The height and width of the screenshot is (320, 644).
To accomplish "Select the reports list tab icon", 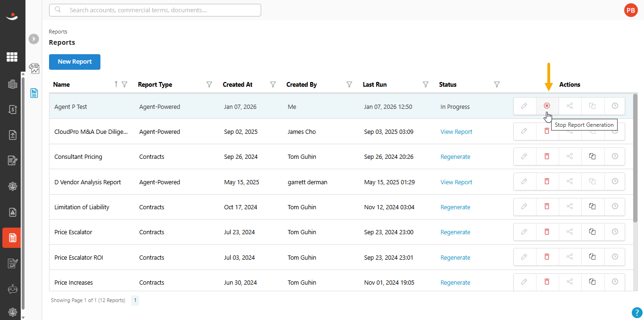I will pyautogui.click(x=34, y=93).
